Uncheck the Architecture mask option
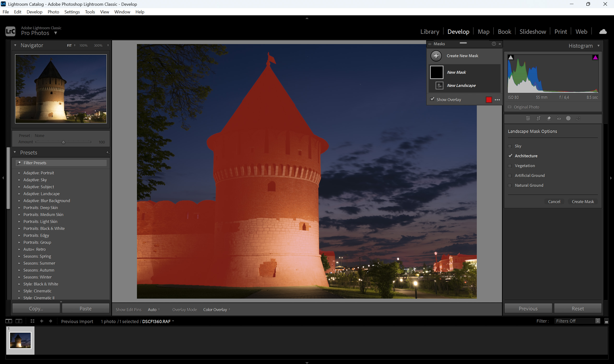The height and width of the screenshot is (364, 614). click(510, 156)
